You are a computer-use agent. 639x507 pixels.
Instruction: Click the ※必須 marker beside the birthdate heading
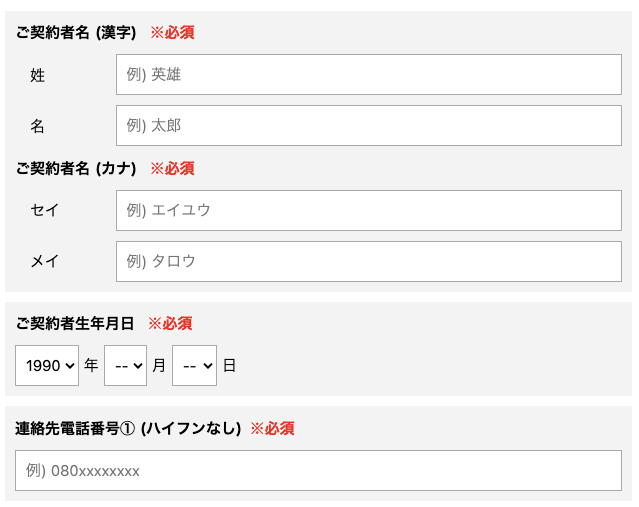click(170, 323)
